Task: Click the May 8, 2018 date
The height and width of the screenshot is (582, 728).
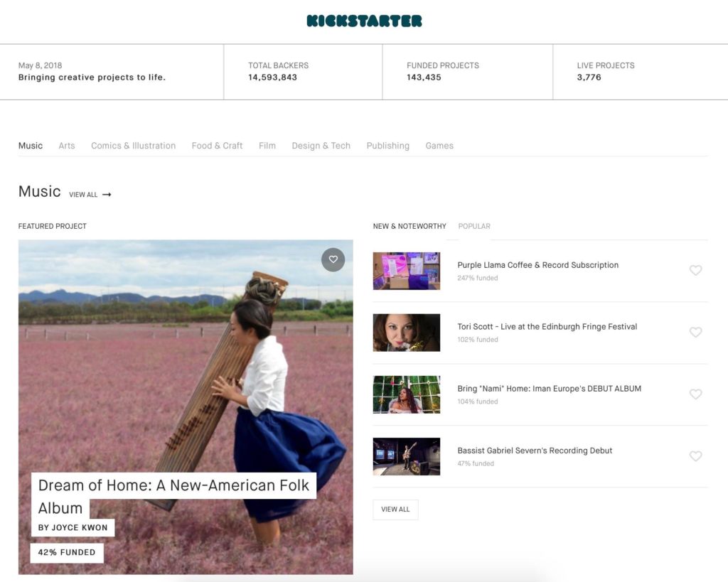Action: point(40,65)
